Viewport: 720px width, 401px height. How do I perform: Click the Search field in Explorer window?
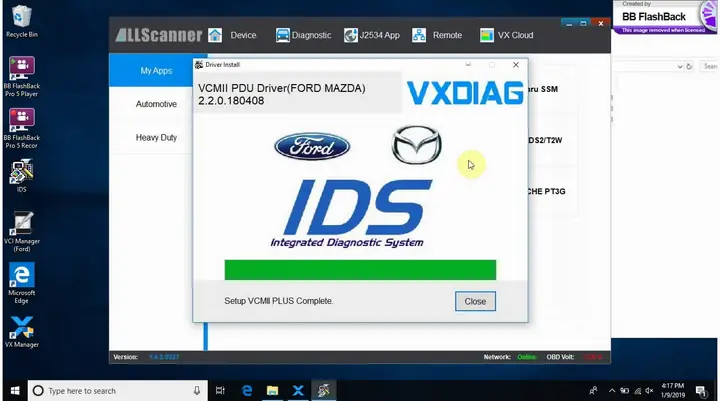709,67
